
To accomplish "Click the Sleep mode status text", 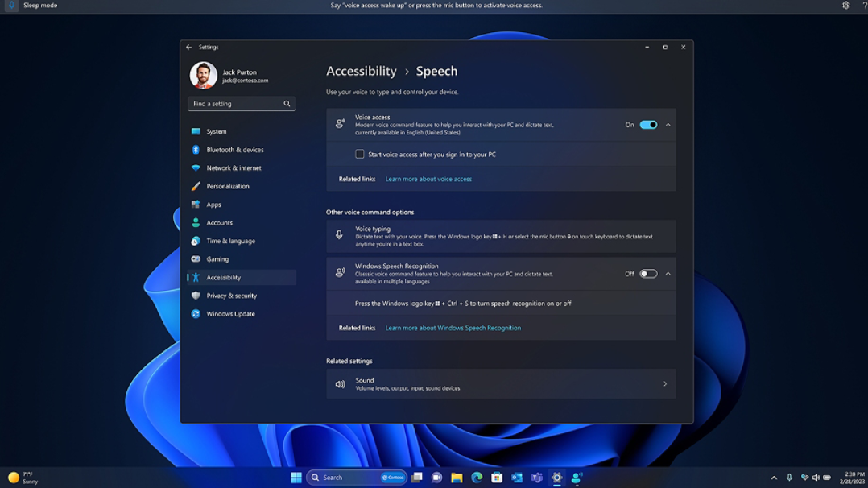I will pos(40,6).
